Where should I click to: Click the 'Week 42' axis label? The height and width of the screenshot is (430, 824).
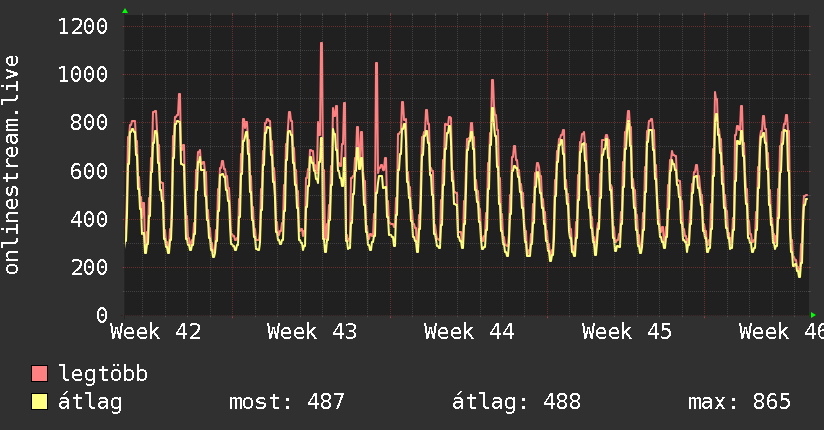[156, 332]
